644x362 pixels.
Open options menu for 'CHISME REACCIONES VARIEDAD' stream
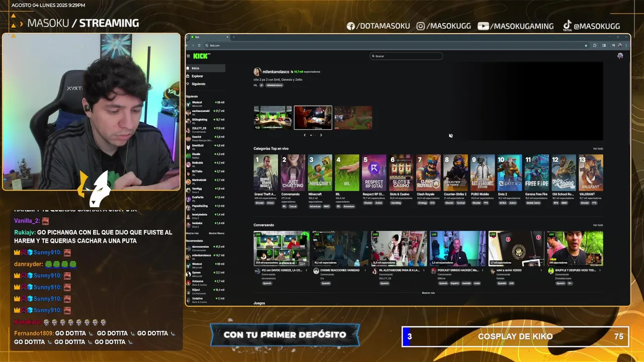366,270
